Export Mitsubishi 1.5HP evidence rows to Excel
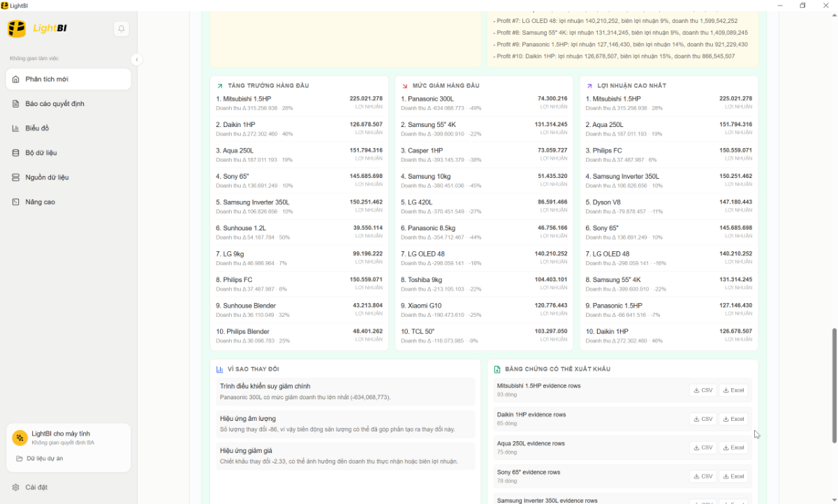This screenshot has width=838, height=504. click(x=733, y=390)
